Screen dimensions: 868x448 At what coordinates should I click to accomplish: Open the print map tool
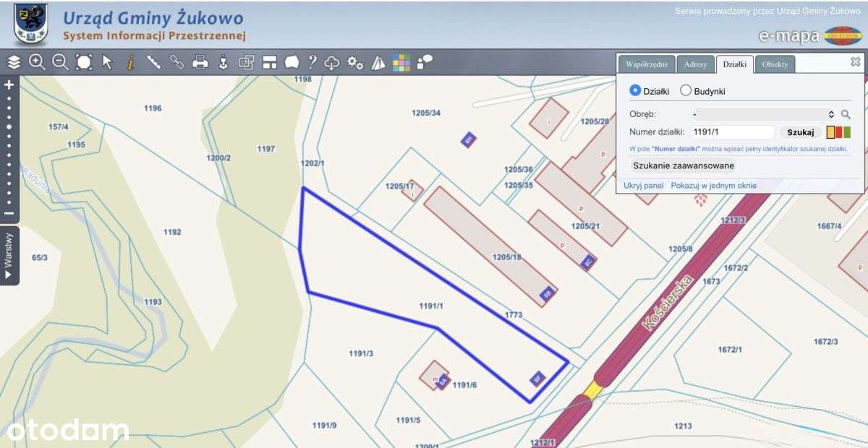200,62
